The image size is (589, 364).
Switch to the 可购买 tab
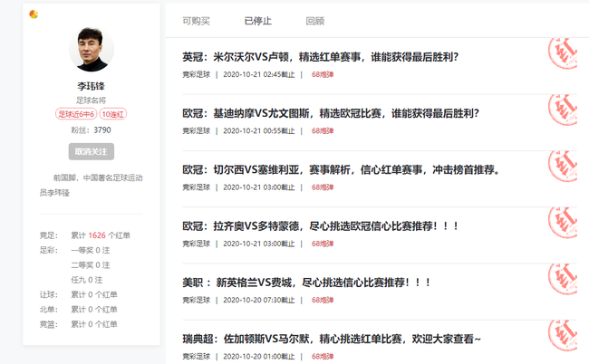[x=196, y=21]
